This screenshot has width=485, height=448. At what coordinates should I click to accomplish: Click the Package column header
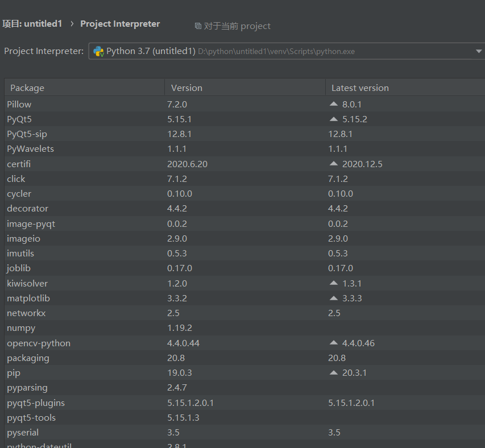tap(85, 88)
